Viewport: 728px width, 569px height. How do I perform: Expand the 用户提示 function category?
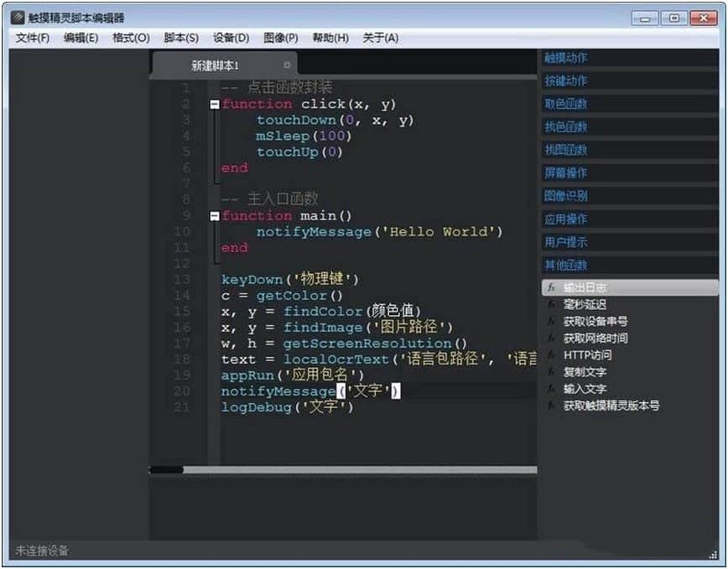click(x=630, y=242)
